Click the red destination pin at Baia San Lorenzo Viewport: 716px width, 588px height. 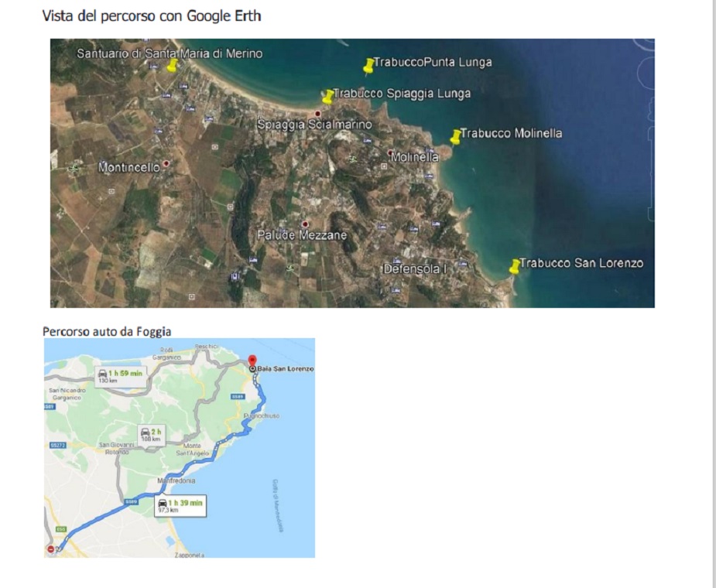pyautogui.click(x=252, y=361)
